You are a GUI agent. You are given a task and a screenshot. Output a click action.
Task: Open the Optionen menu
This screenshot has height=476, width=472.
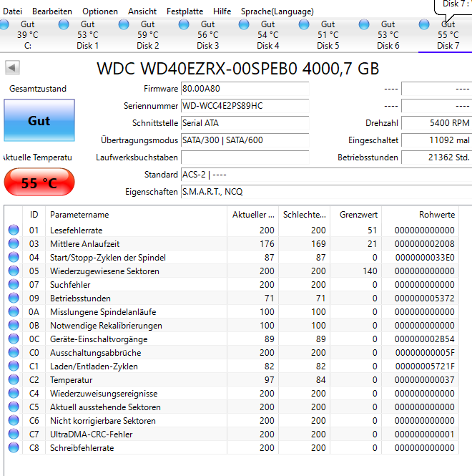click(x=100, y=11)
